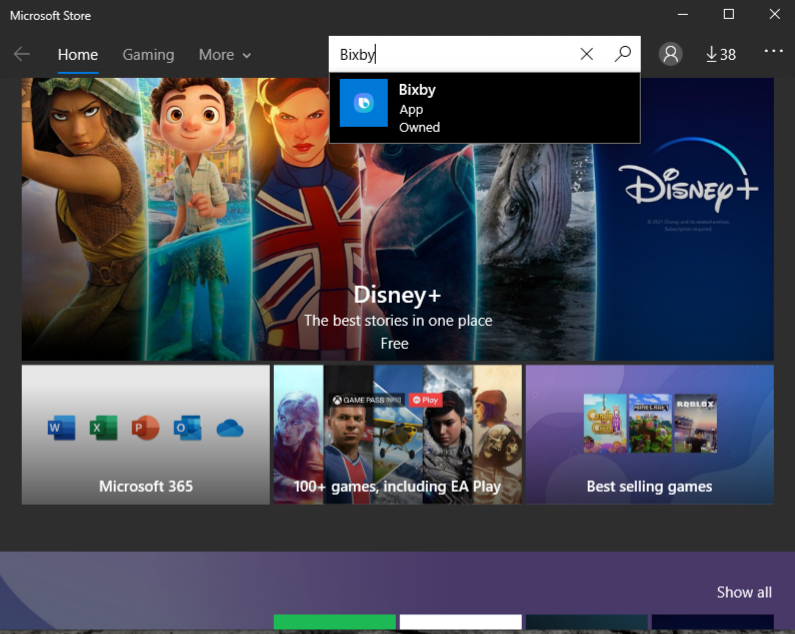Go back with the back arrow
The image size is (795, 634).
tap(22, 54)
